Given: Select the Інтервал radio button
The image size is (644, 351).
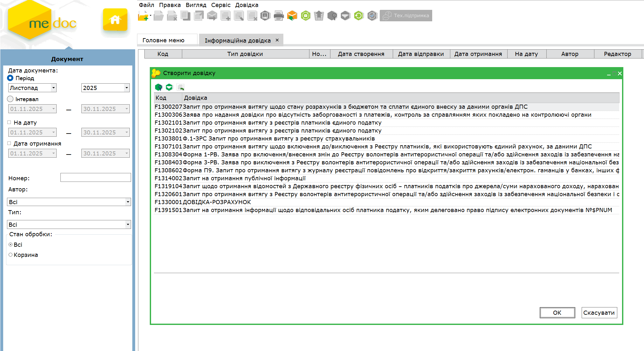Looking at the screenshot, I should (x=10, y=99).
